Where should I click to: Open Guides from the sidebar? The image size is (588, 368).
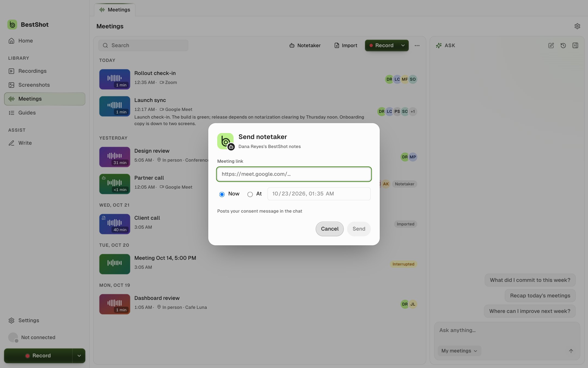pyautogui.click(x=45, y=113)
